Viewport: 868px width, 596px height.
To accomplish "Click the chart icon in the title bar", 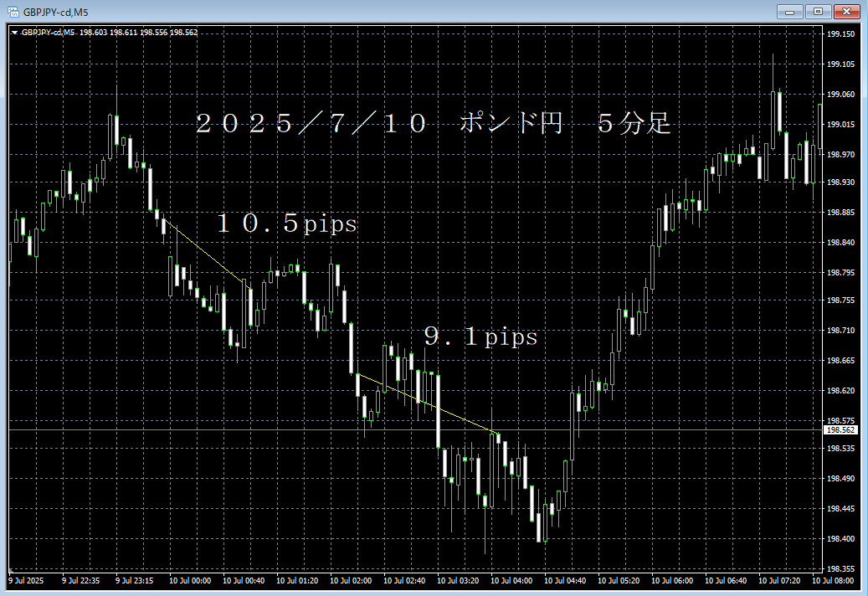I will coord(13,11).
